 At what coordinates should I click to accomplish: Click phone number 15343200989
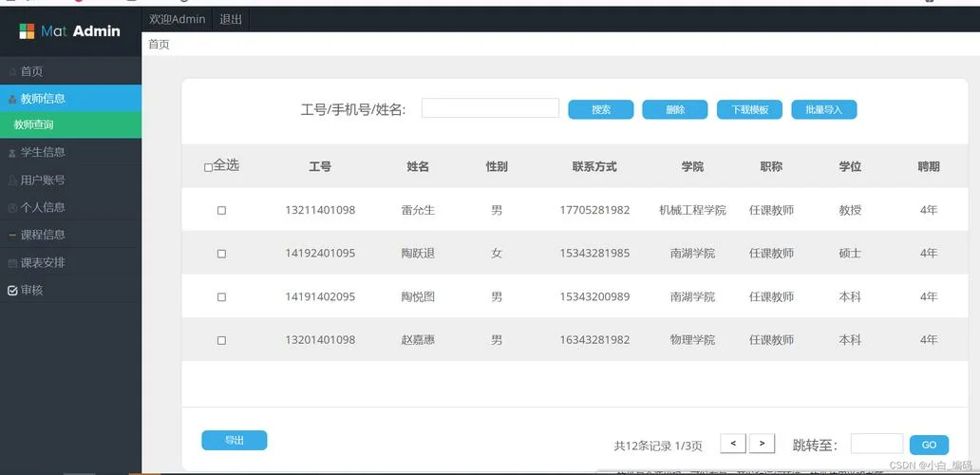pyautogui.click(x=594, y=296)
